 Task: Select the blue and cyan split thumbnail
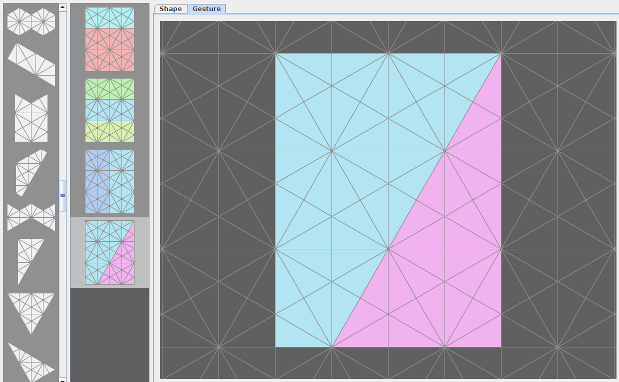coord(110,182)
